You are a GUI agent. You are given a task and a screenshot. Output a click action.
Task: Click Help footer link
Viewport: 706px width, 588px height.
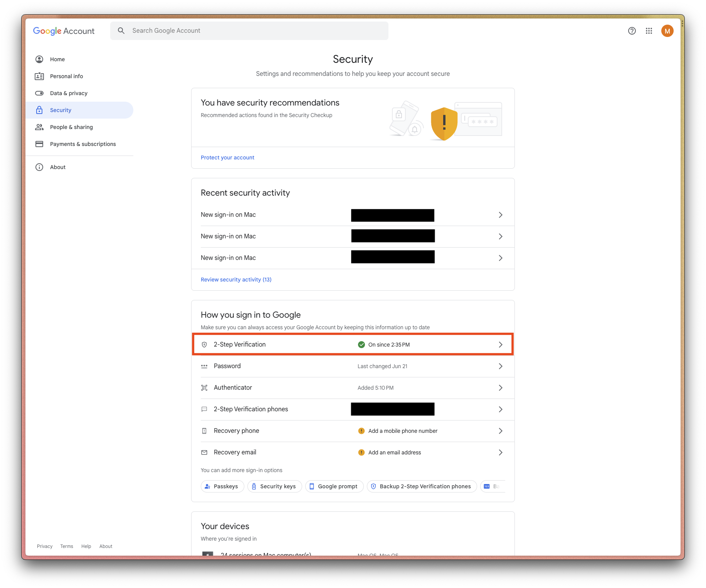(86, 546)
